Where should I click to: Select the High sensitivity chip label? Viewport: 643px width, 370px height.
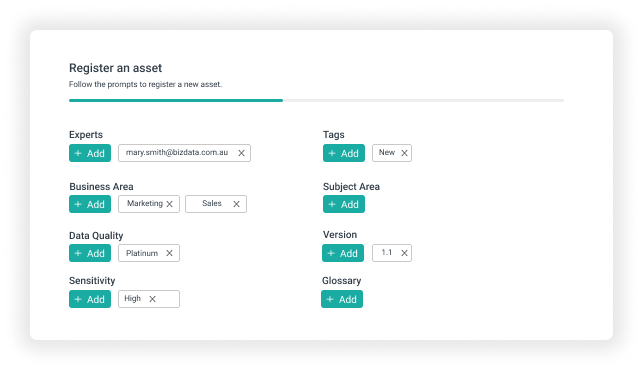point(132,299)
